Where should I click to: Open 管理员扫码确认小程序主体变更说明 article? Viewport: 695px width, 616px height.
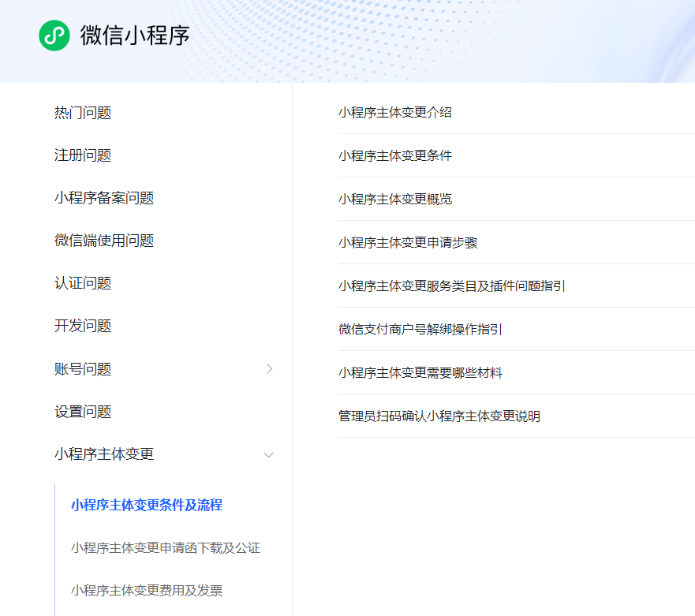[x=439, y=416]
